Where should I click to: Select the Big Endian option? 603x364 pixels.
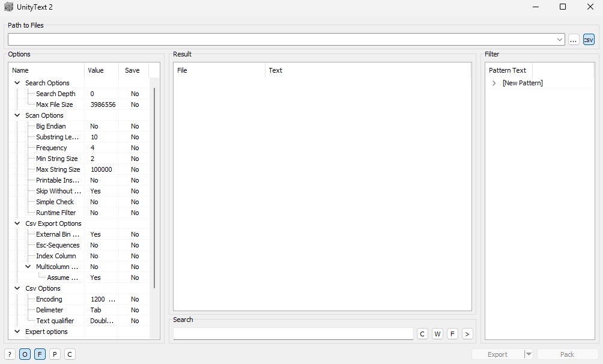coord(51,126)
